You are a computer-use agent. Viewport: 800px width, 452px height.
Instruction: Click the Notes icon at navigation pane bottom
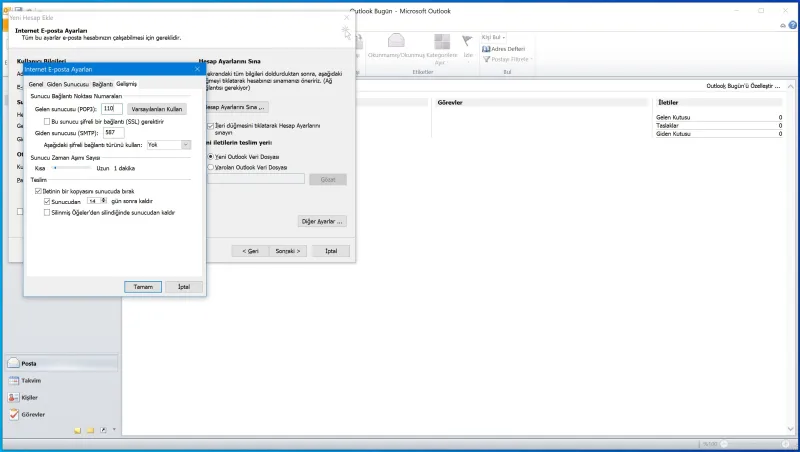[x=78, y=431]
